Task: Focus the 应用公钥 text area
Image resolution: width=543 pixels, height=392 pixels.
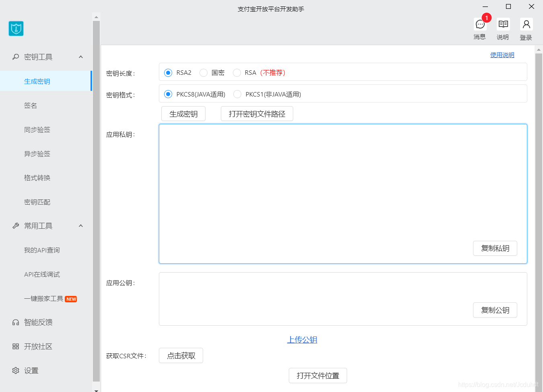Action: click(x=343, y=299)
